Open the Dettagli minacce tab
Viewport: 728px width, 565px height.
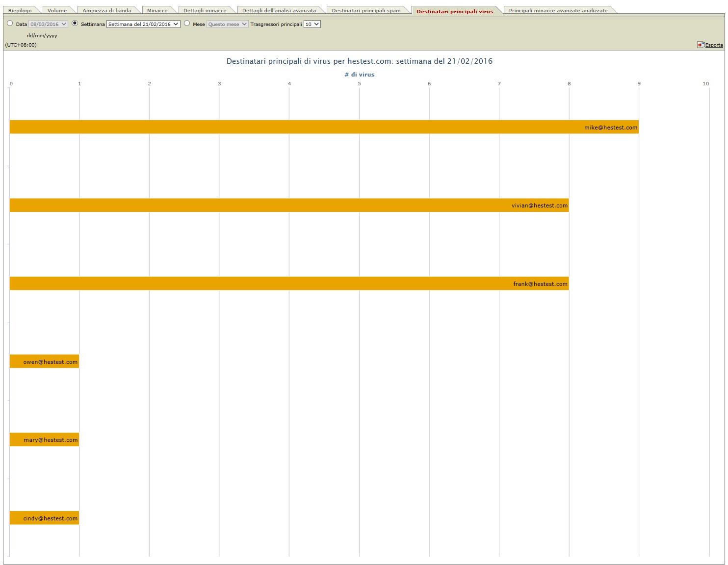[205, 10]
